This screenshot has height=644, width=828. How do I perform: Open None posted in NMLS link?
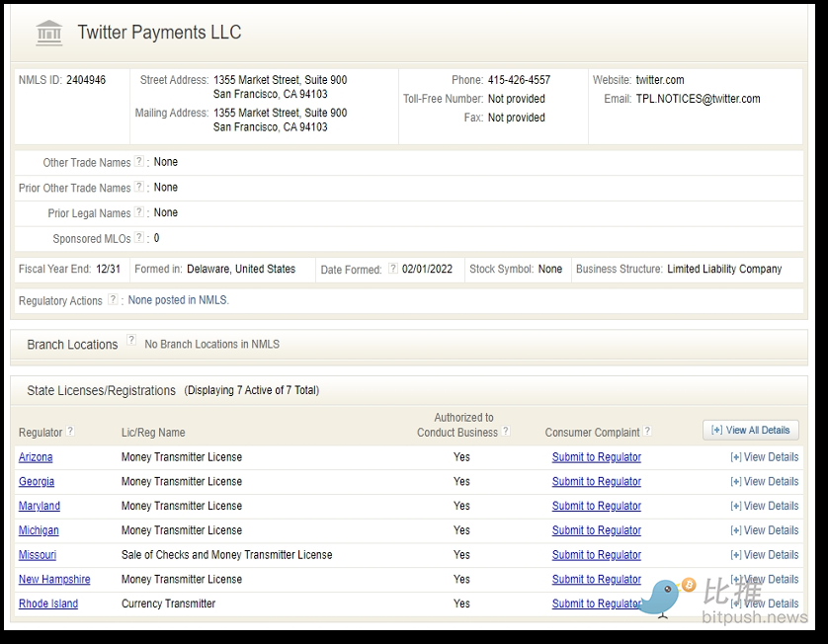pos(178,300)
